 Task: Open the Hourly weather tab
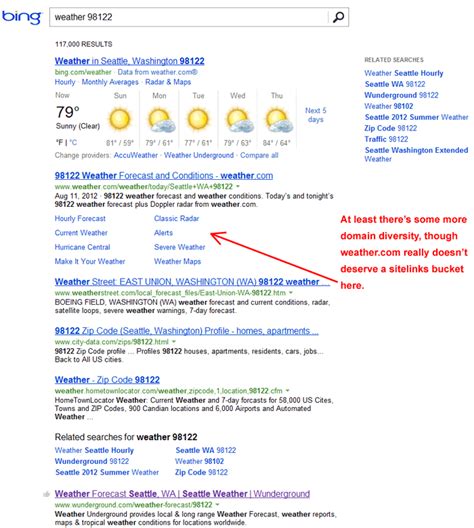[x=65, y=82]
